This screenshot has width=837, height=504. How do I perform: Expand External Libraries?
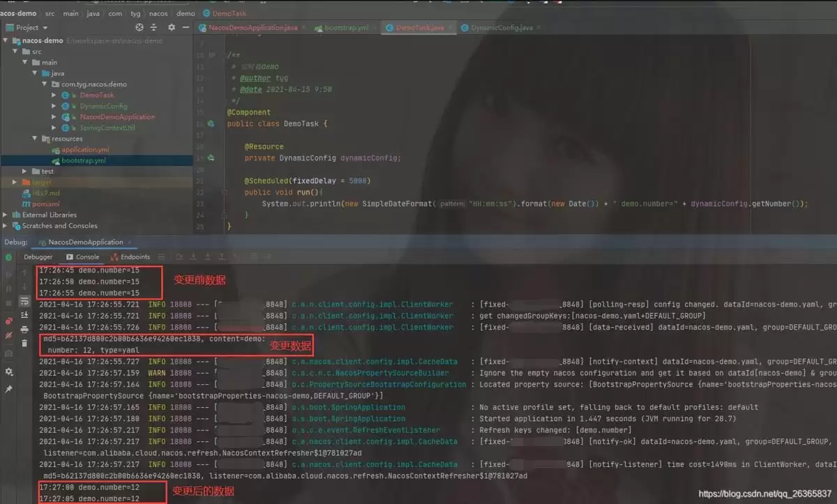(6, 215)
